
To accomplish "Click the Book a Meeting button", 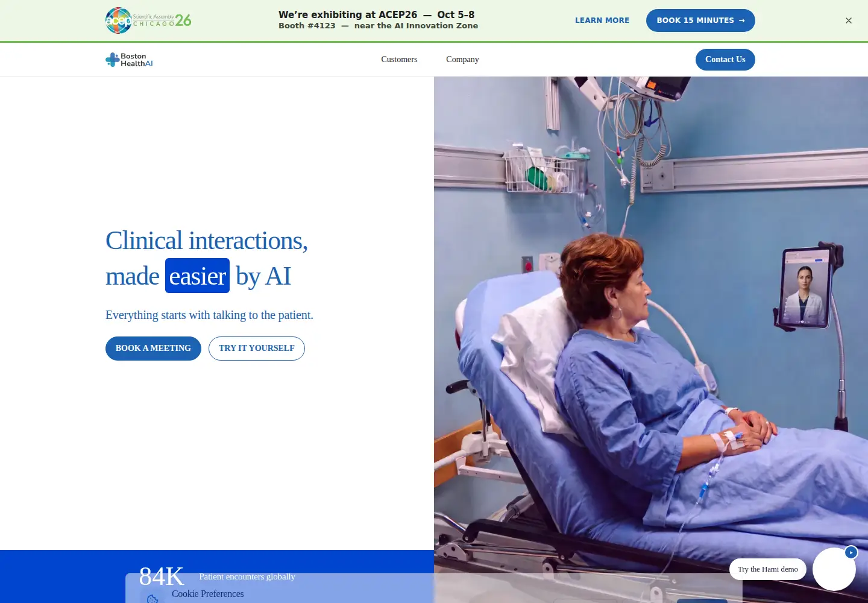I will click(x=153, y=349).
